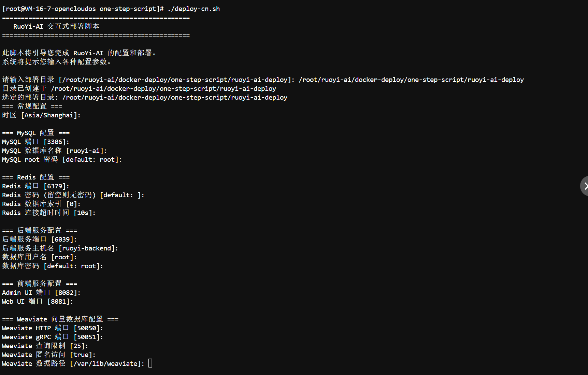Image resolution: width=588 pixels, height=375 pixels.
Task: Click the Weaviate gRPC port 50051 line
Action: tap(53, 337)
